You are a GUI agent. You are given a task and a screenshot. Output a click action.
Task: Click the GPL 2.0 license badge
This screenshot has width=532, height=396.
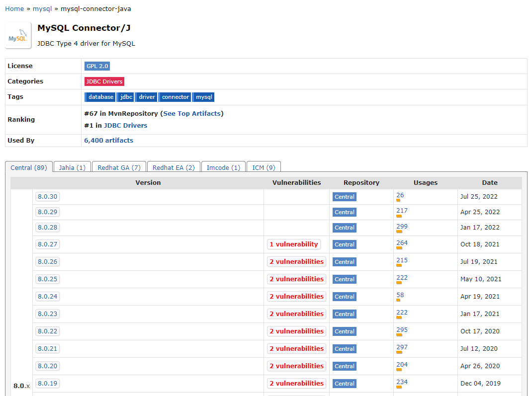tap(97, 66)
